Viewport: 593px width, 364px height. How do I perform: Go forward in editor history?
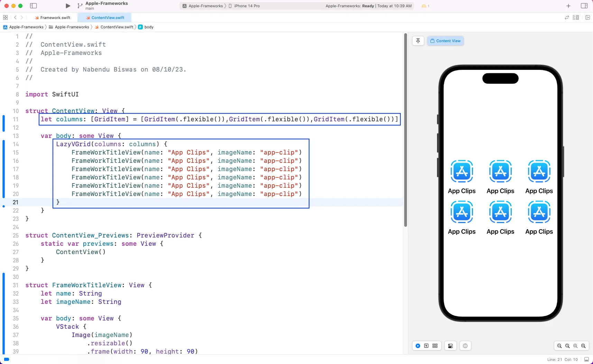point(22,17)
